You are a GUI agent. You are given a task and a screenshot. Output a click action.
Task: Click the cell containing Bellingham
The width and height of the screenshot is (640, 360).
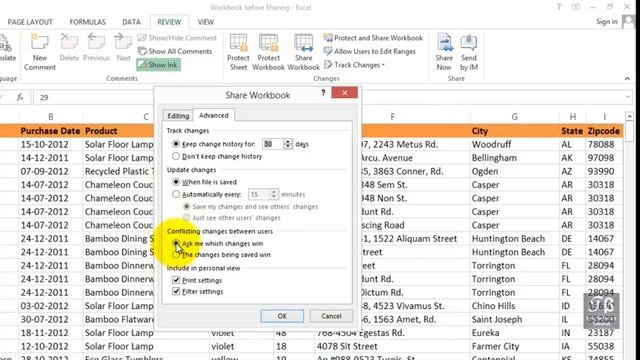(x=514, y=158)
